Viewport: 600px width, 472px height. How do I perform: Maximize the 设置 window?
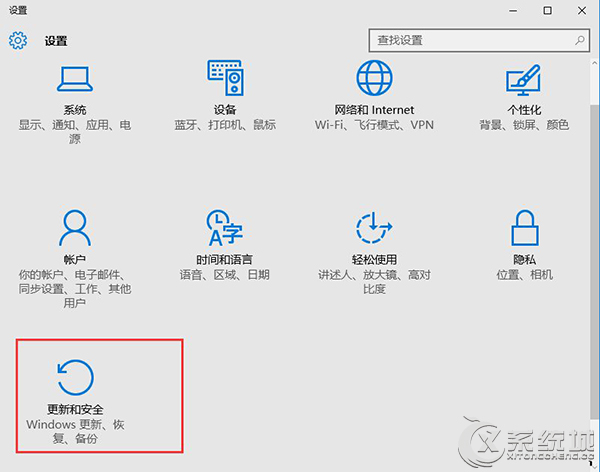[x=548, y=11]
